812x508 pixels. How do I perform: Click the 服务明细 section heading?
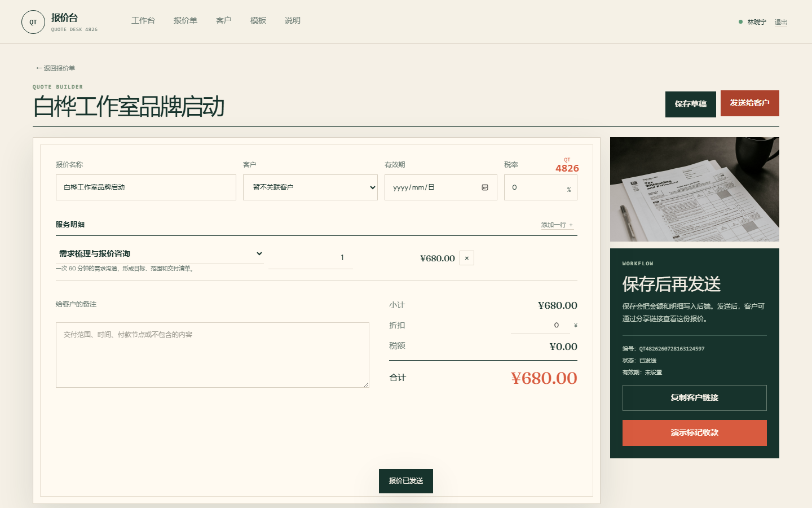point(70,225)
